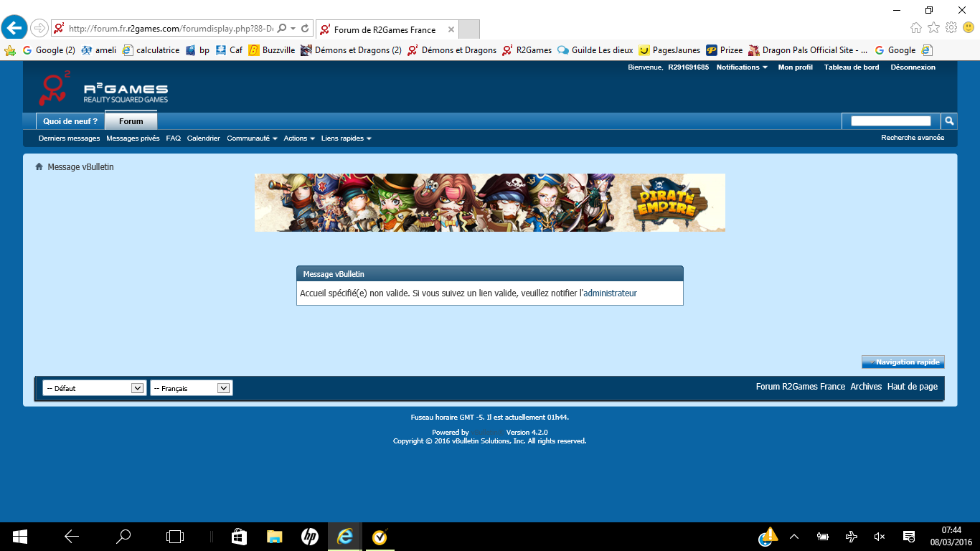Screen dimensions: 980x551
Task: Click the administrateur link
Action: pos(610,293)
